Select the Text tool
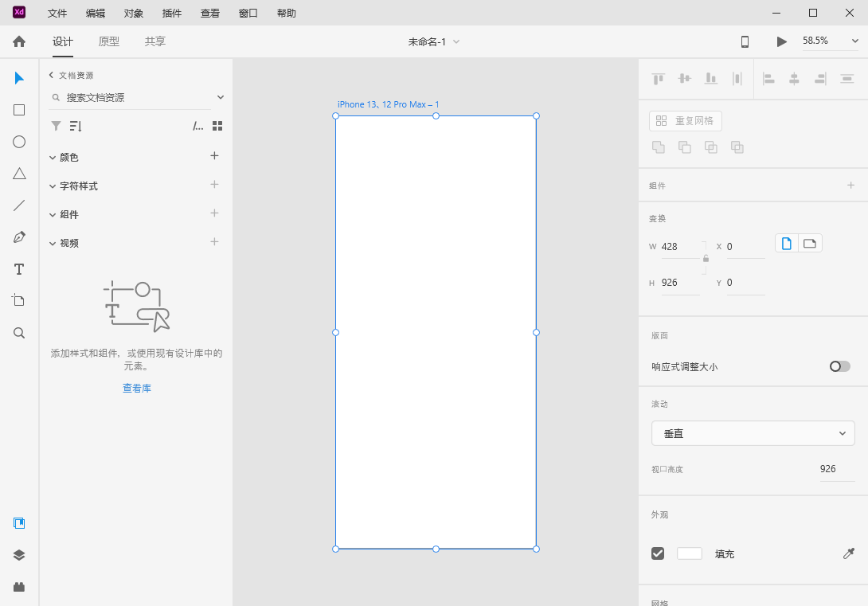The width and height of the screenshot is (868, 606). 19,269
